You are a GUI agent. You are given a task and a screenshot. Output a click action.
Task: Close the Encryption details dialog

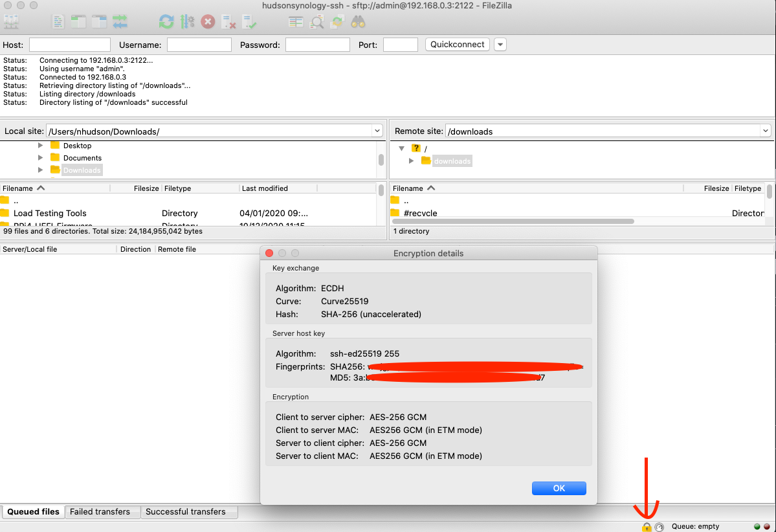point(269,254)
